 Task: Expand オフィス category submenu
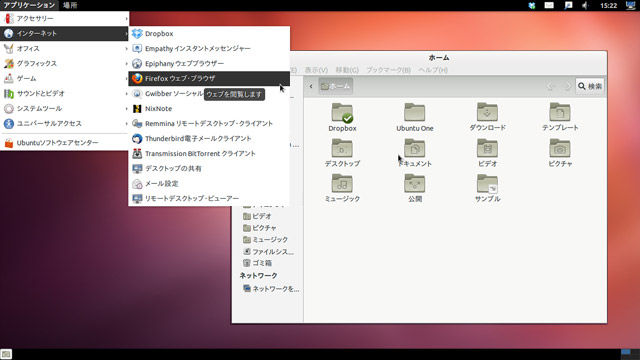pos(64,49)
